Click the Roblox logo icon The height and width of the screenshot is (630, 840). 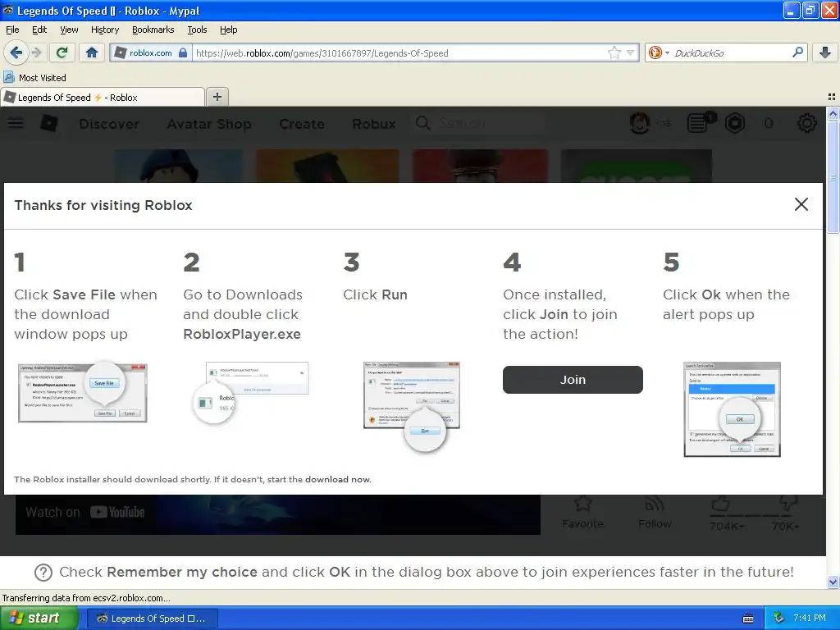48,123
